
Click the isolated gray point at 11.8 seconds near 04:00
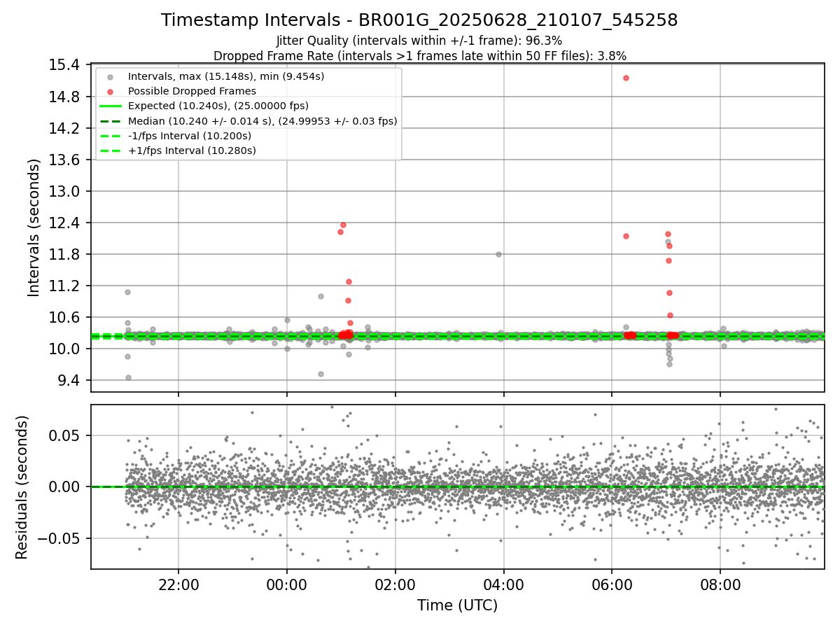[498, 254]
